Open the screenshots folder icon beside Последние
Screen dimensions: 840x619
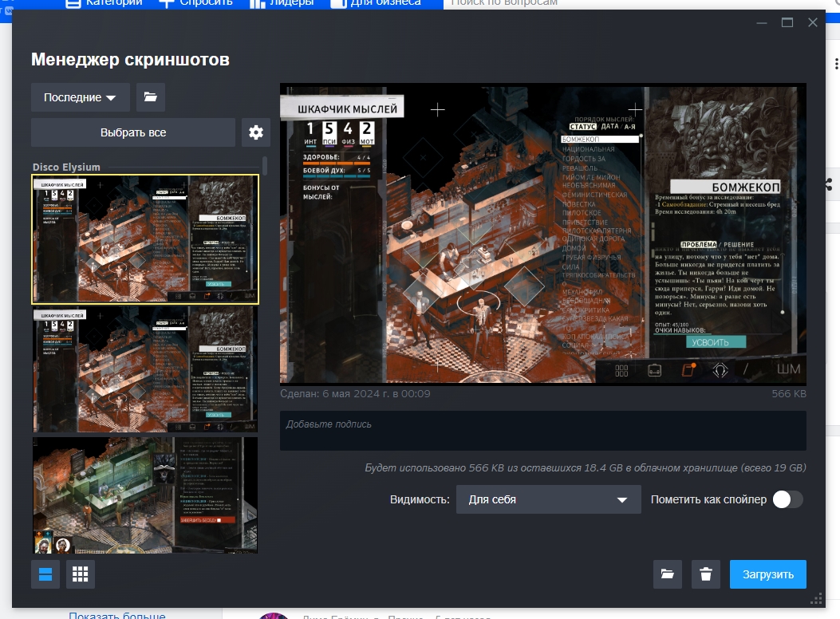pyautogui.click(x=151, y=97)
